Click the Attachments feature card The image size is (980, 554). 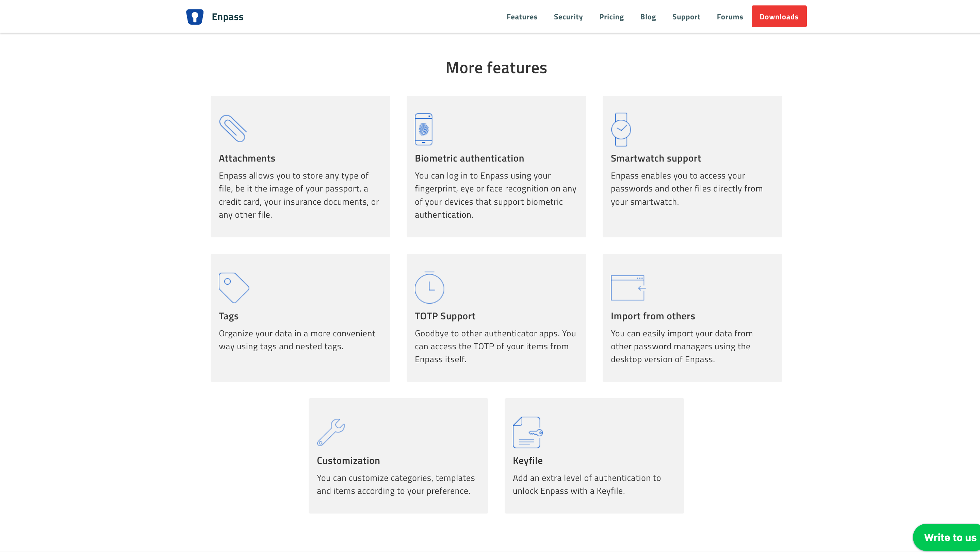click(x=300, y=166)
